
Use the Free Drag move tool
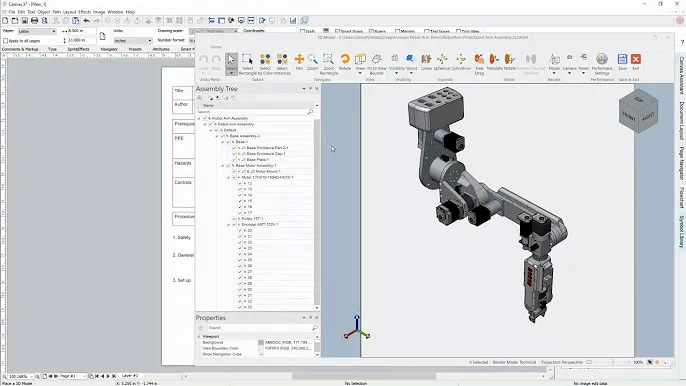480,64
